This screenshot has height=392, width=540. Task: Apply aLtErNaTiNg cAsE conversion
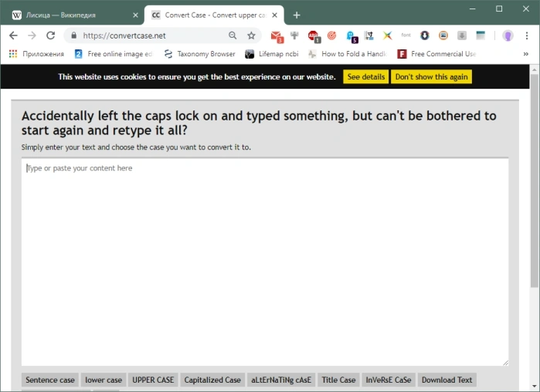click(x=281, y=380)
